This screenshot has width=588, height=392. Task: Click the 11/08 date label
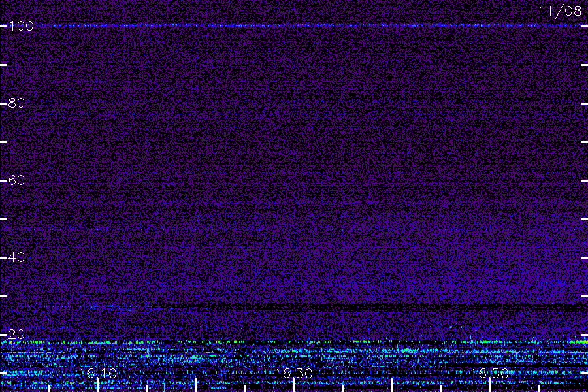(560, 11)
